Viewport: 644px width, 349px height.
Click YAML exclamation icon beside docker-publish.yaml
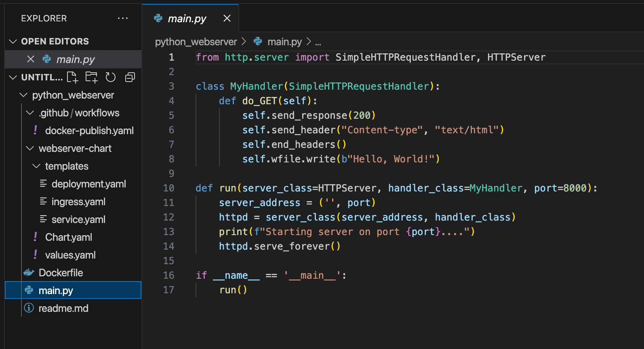(36, 130)
